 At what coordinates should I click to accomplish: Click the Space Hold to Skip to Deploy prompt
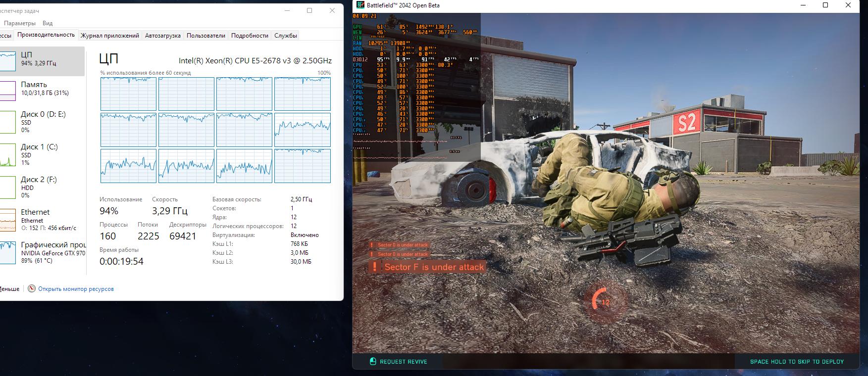[797, 362]
